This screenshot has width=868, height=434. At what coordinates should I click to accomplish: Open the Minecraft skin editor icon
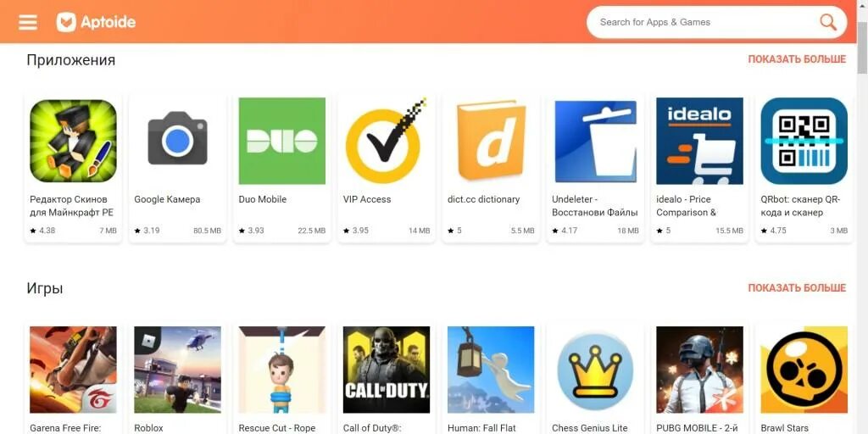pyautogui.click(x=73, y=141)
